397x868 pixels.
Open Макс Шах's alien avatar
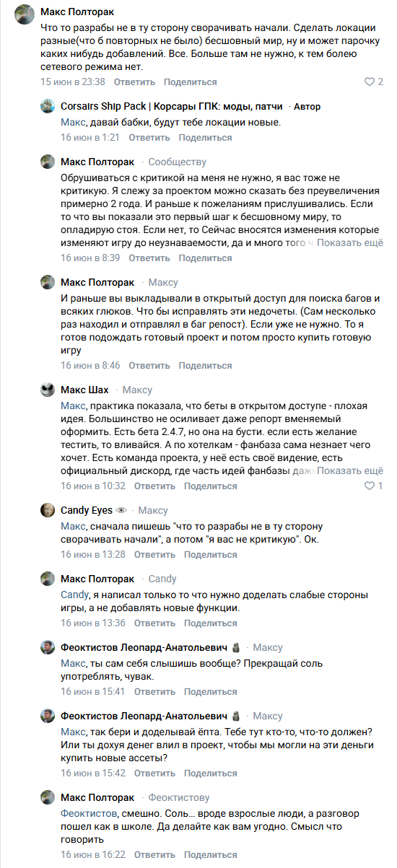(x=48, y=390)
